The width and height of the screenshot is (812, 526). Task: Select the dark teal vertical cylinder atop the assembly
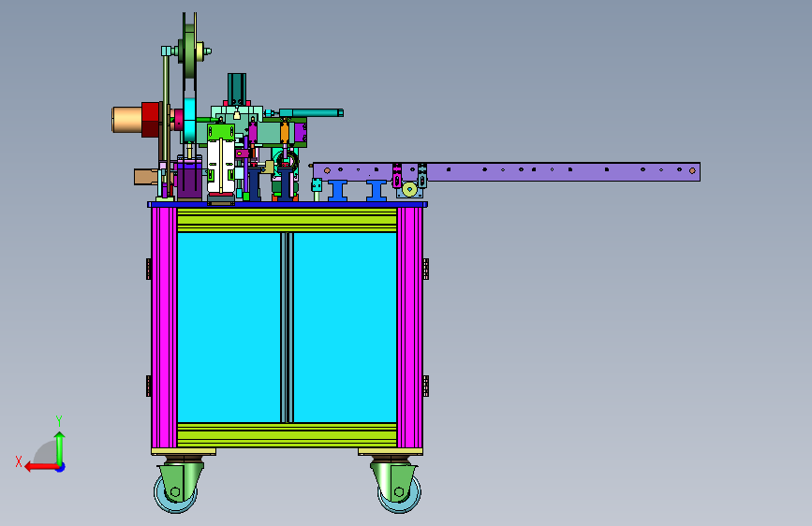pos(237,89)
